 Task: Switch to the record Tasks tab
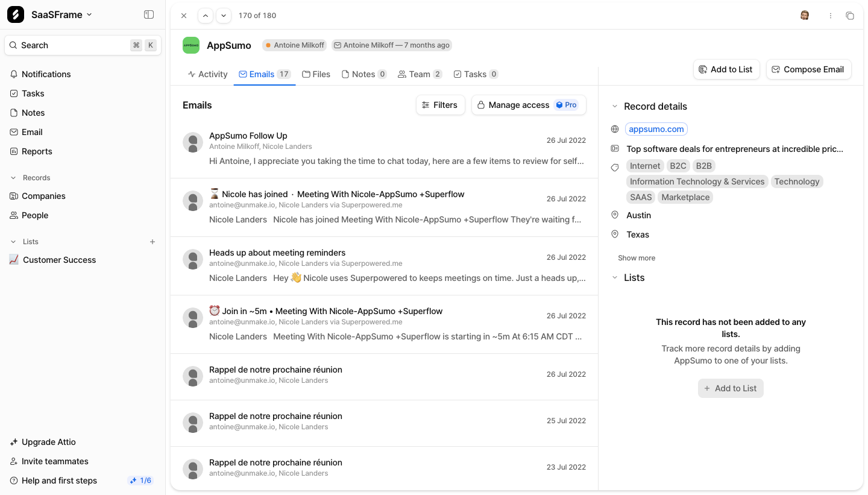(x=476, y=74)
